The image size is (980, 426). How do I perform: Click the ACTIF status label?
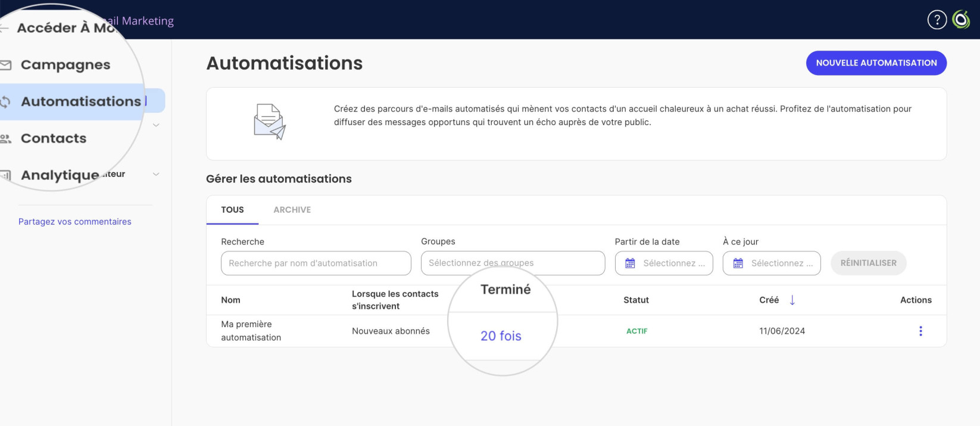coord(637,331)
